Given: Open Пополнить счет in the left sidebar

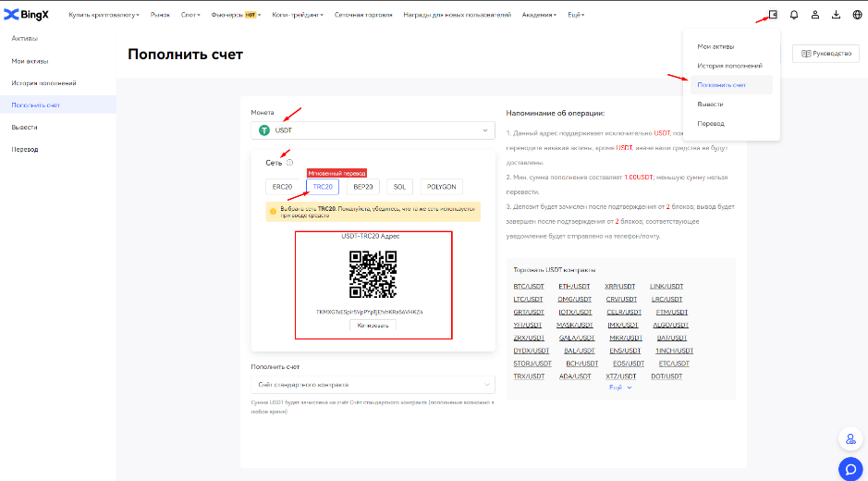Looking at the screenshot, I should (58, 105).
